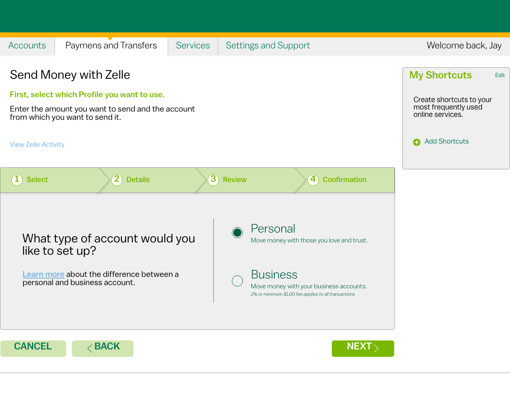Image resolution: width=510 pixels, height=420 pixels.
Task: Click step 3 circle number icon
Action: [x=213, y=180]
